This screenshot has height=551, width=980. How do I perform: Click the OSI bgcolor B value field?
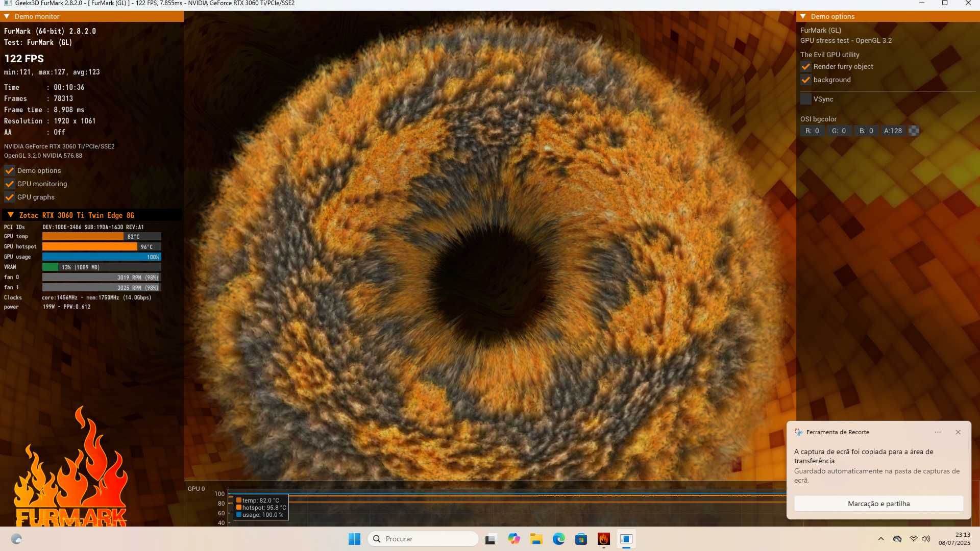click(x=866, y=131)
